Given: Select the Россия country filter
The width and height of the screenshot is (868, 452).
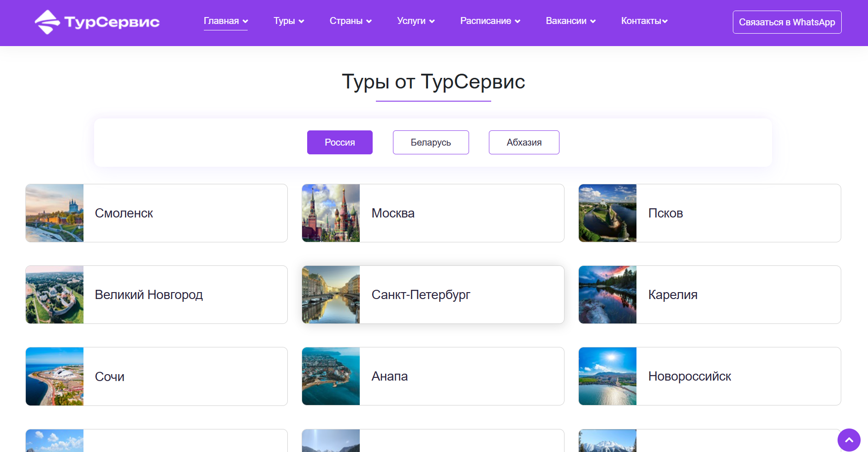Looking at the screenshot, I should coord(340,142).
